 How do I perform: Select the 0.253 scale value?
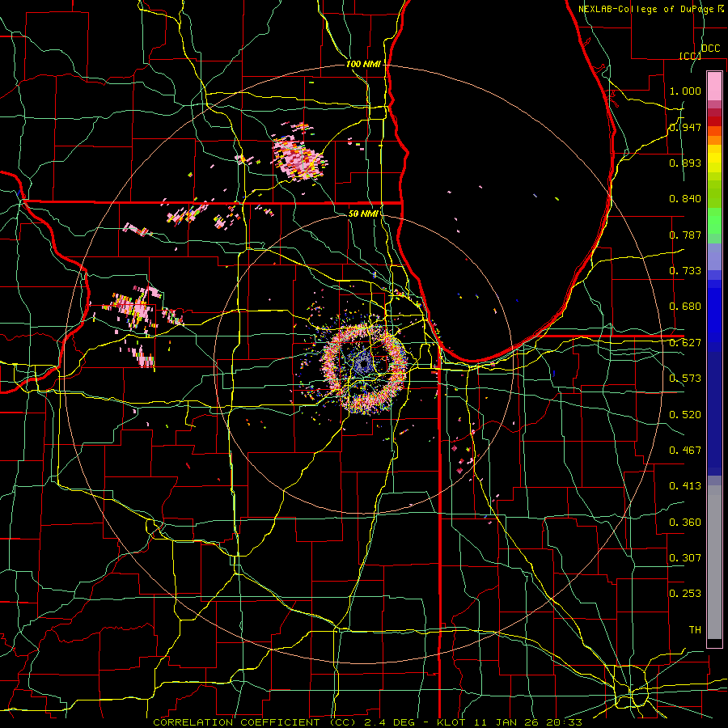pos(685,594)
